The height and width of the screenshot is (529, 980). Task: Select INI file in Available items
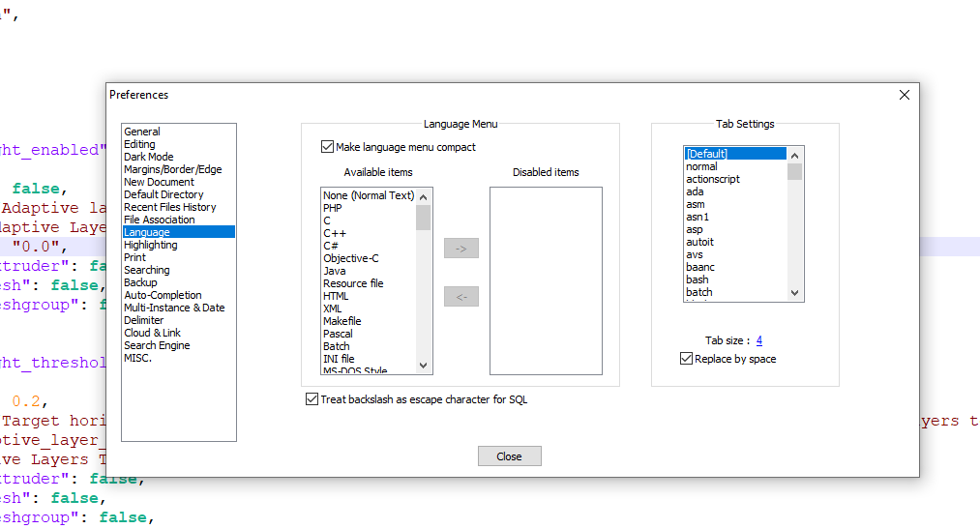click(x=339, y=359)
